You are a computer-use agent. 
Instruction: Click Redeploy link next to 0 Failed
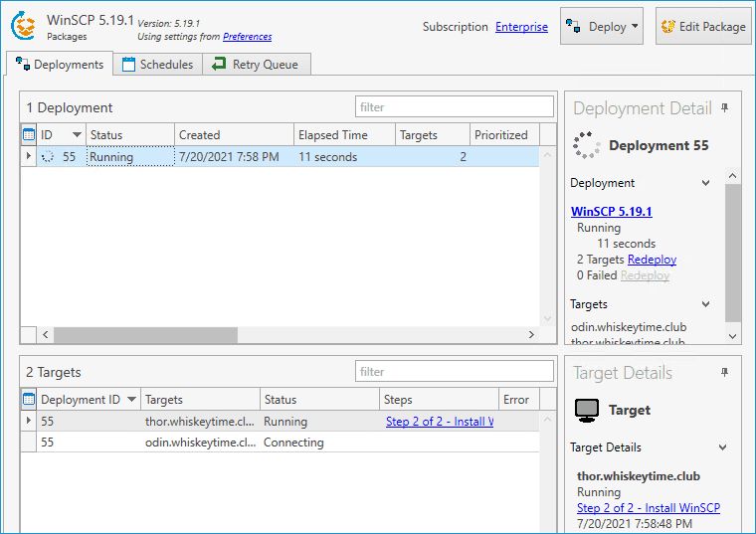click(645, 275)
